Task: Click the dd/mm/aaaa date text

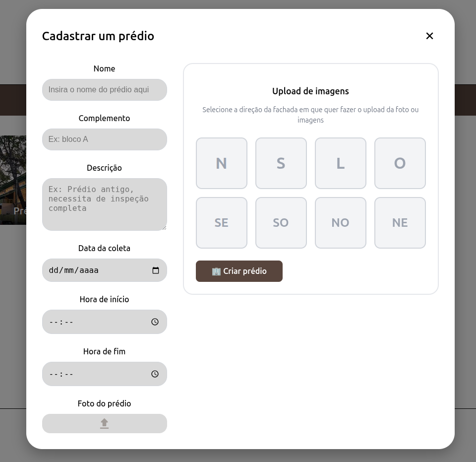Action: pos(74,270)
